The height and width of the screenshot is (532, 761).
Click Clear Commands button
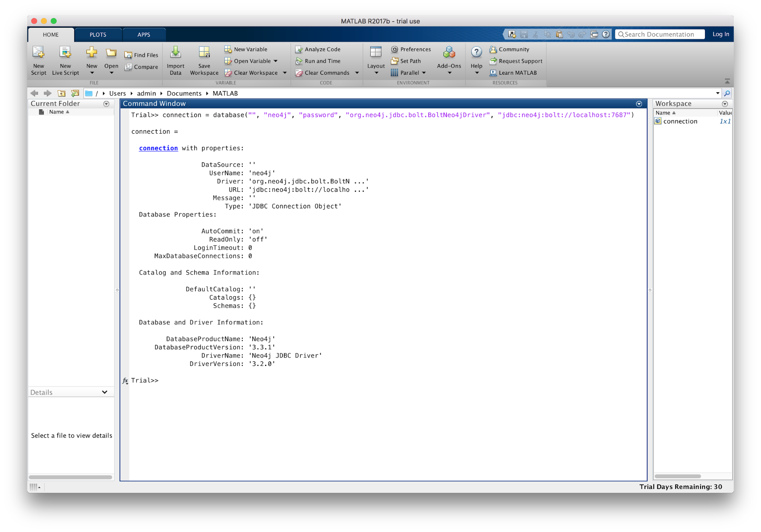[x=323, y=73]
